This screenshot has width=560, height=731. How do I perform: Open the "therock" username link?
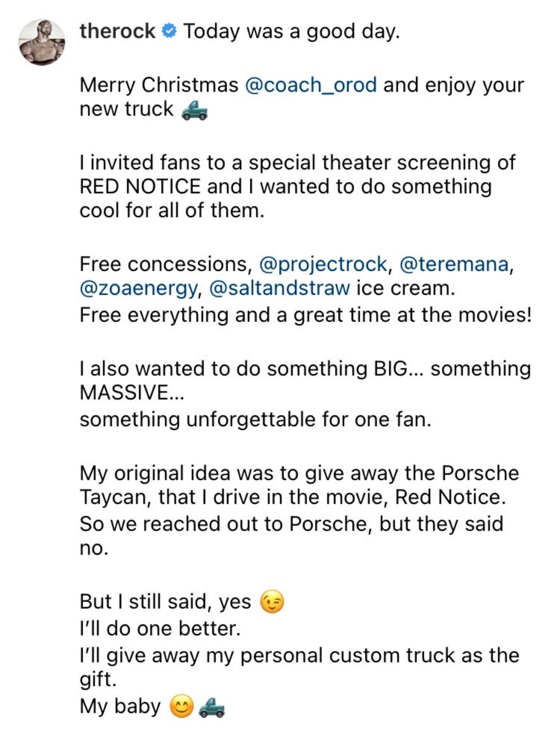tap(117, 31)
